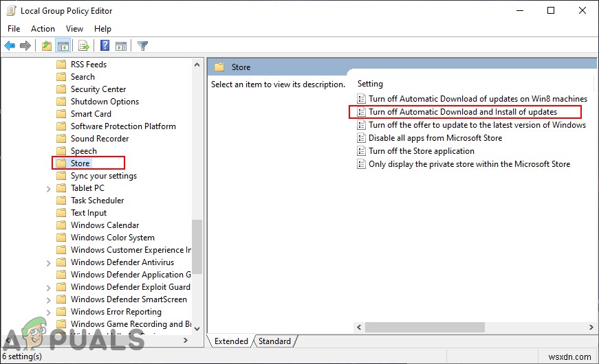Select Windows Defender Application Guard folder
This screenshot has width=599, height=364.
(131, 275)
